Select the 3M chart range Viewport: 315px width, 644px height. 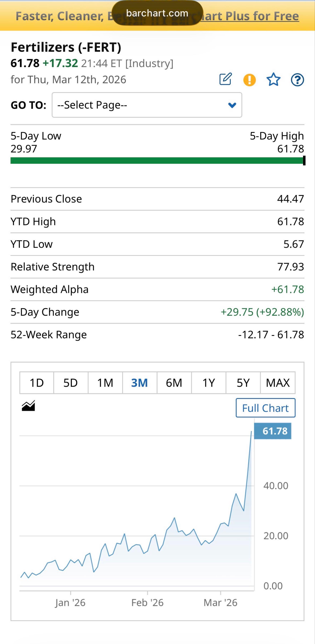click(x=140, y=383)
